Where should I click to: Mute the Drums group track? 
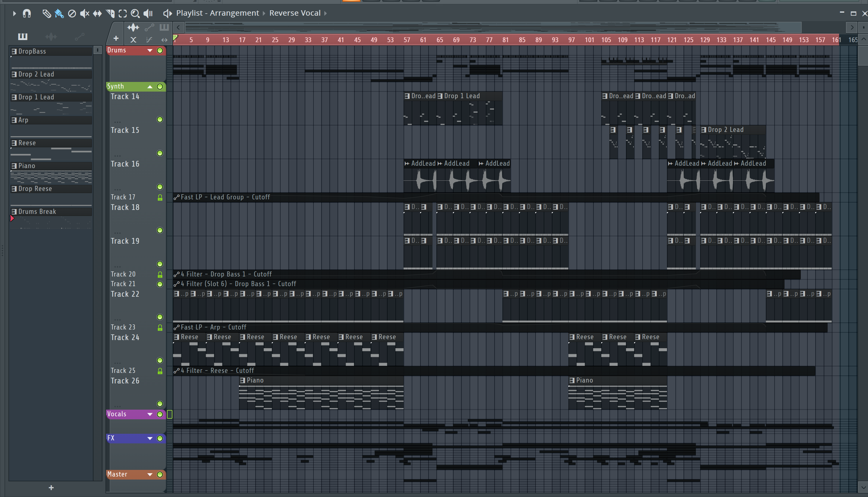tap(160, 51)
